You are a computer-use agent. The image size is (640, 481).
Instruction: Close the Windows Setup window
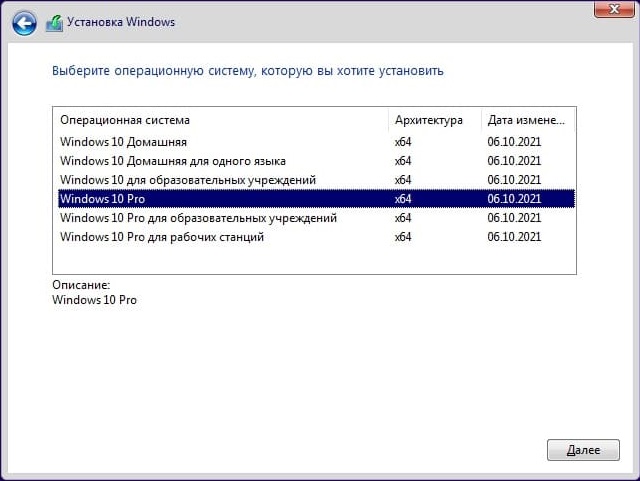click(614, 9)
